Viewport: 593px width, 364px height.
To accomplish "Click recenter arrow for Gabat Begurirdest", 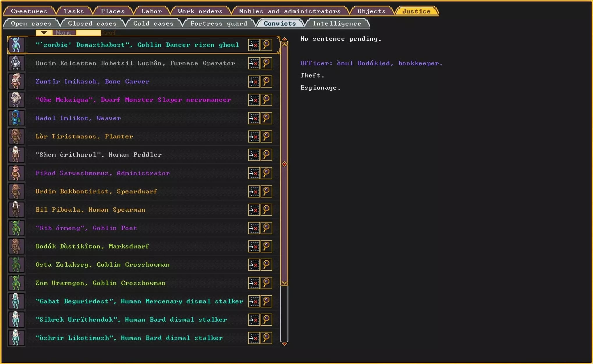I will pyautogui.click(x=254, y=301).
